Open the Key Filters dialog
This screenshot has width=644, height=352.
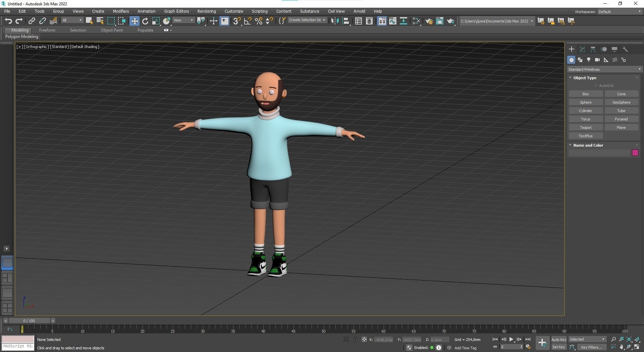click(x=591, y=347)
